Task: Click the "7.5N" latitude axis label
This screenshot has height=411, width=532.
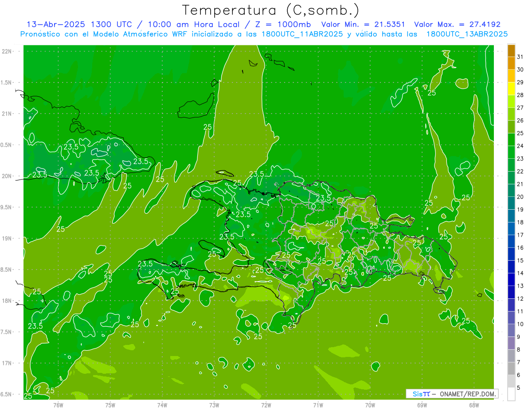Action: click(x=7, y=332)
